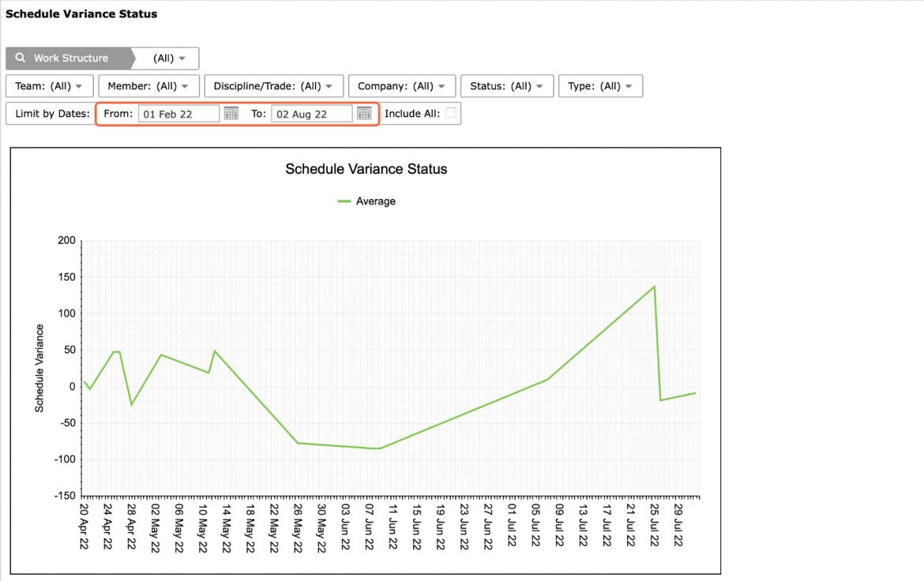Open the From date calendar picker icon

(231, 113)
